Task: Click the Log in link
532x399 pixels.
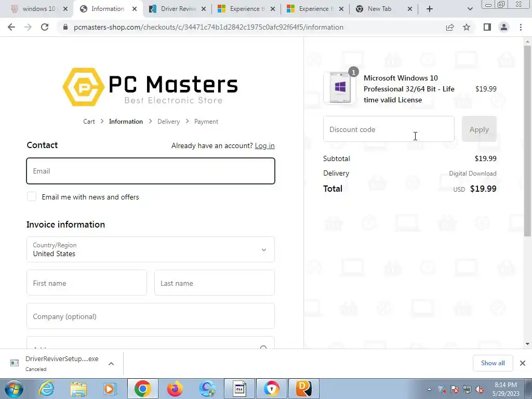Action: tap(264, 145)
